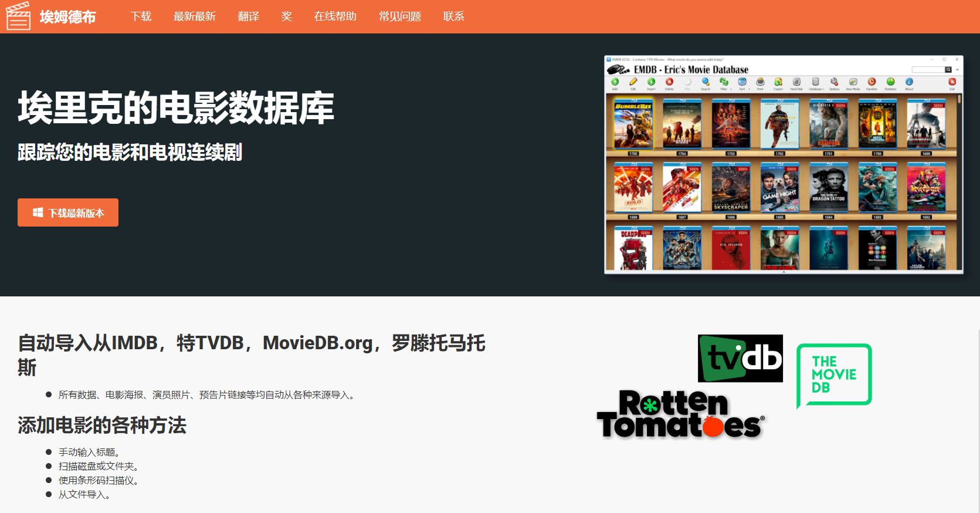The width and height of the screenshot is (980, 513).
Task: Select the Tomb Raider movie cover
Action: tap(780, 249)
